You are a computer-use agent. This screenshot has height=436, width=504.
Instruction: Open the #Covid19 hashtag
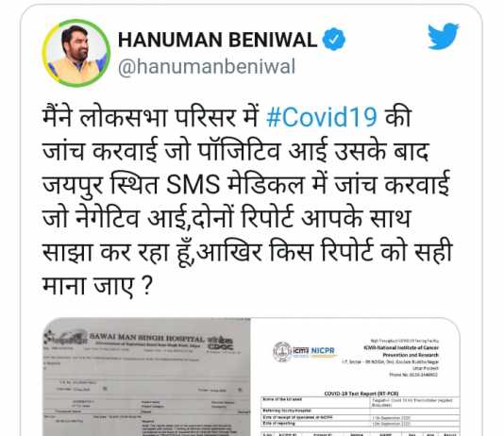(x=322, y=117)
